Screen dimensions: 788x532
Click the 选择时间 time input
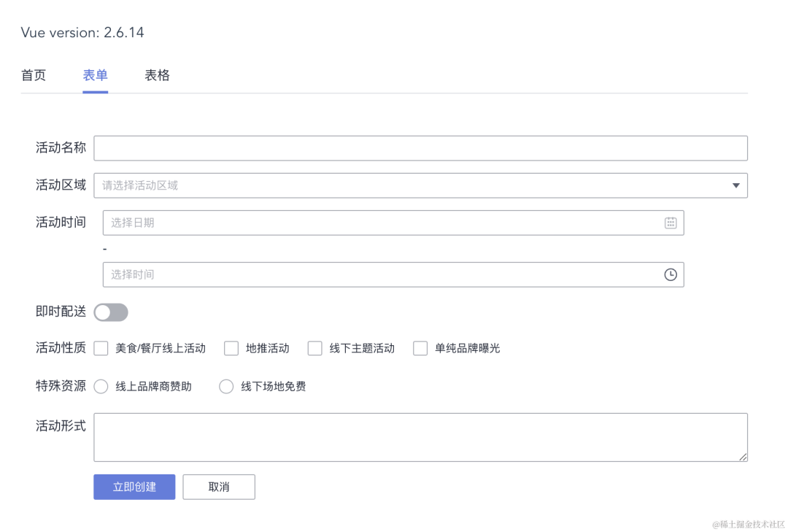coord(393,274)
